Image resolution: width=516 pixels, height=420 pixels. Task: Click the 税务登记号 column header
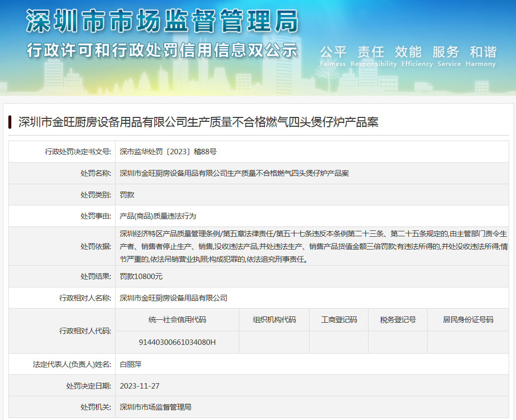pos(398,320)
